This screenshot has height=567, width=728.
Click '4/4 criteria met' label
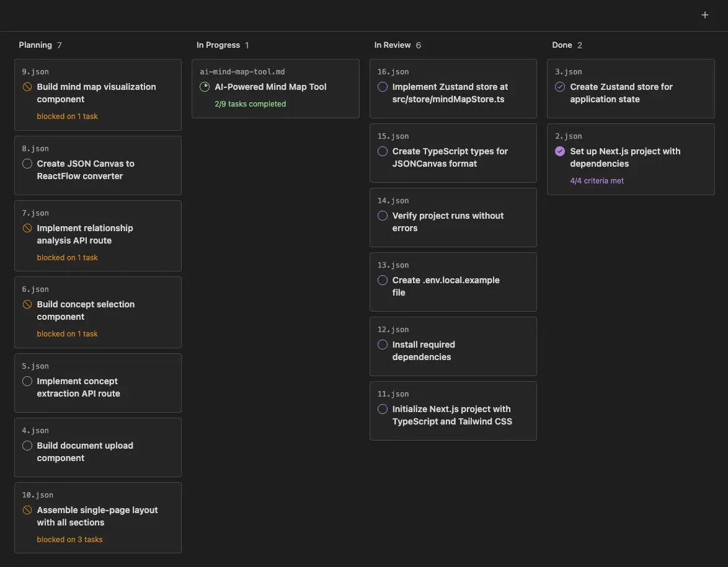tap(597, 181)
